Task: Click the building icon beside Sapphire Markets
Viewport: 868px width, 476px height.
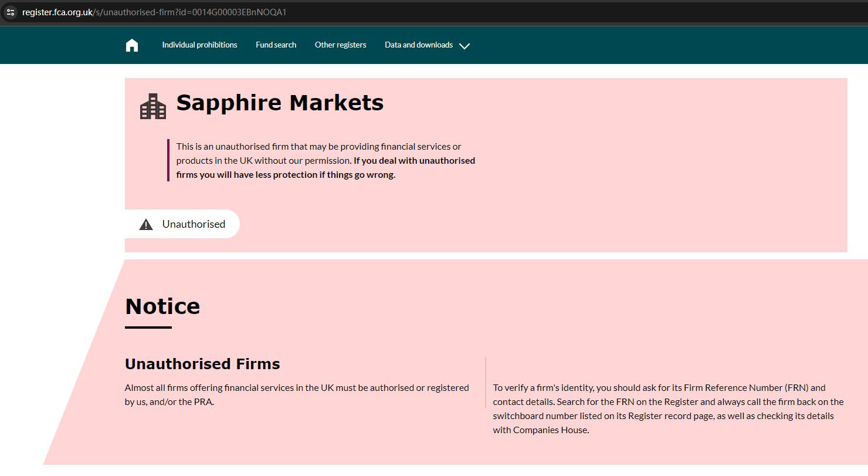Action: coord(153,106)
